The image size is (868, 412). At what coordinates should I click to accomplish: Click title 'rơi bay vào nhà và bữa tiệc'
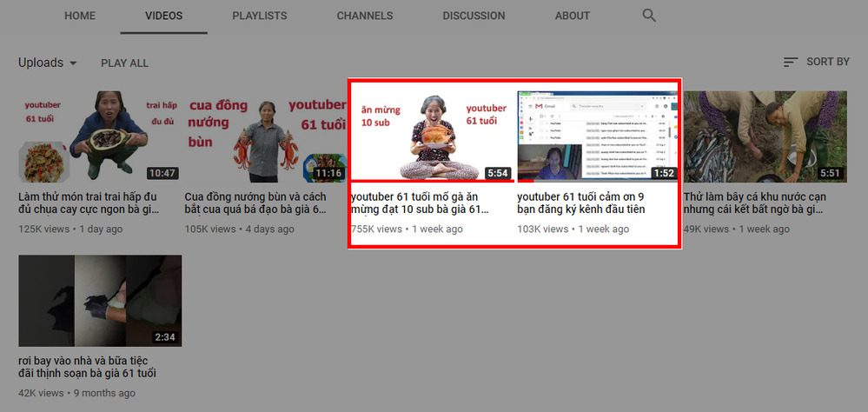pos(87,366)
